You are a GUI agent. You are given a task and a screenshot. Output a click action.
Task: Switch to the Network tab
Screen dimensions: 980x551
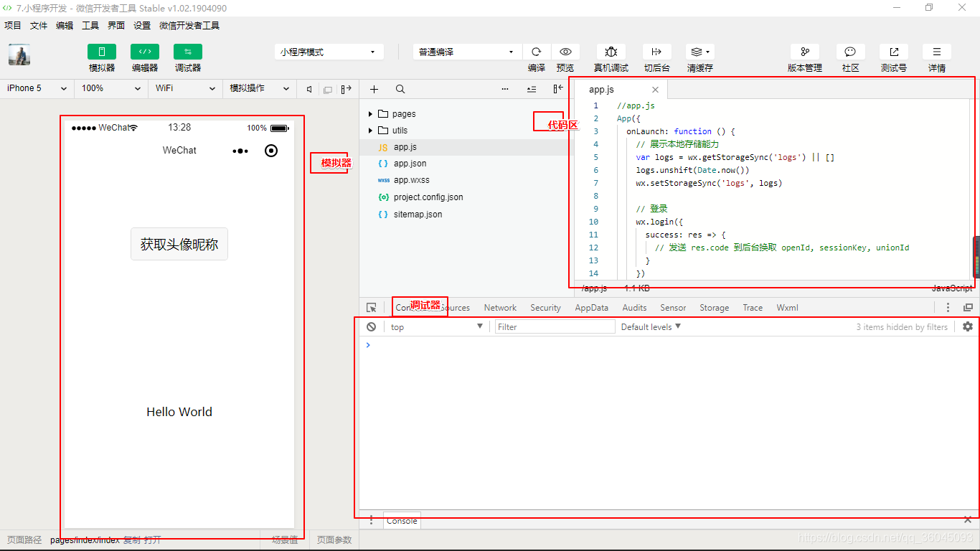coord(500,308)
